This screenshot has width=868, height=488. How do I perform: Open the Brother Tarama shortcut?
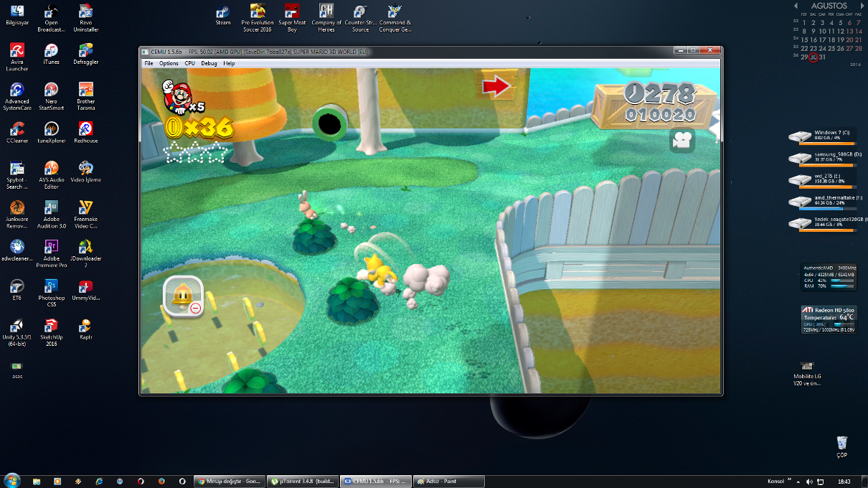[86, 97]
